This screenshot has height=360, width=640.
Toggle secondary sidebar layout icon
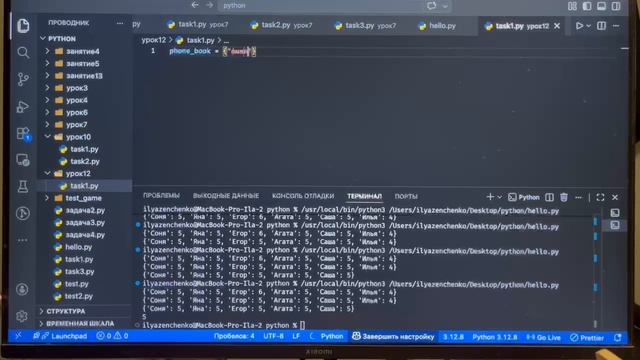tap(616, 6)
